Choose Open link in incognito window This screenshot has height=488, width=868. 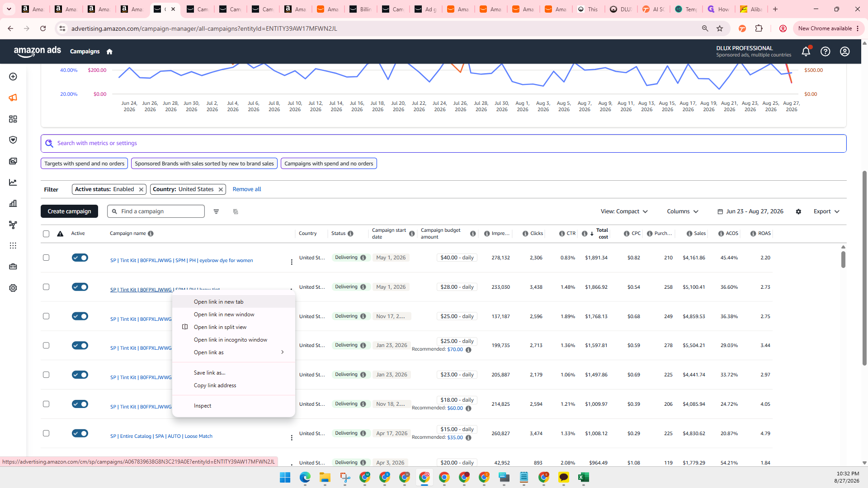coord(234,340)
